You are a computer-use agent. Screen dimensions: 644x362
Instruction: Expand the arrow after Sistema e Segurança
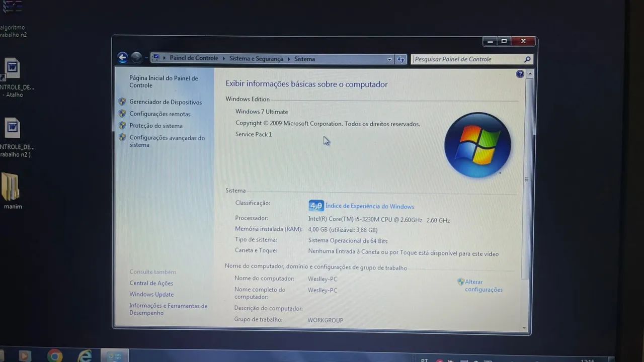[289, 59]
